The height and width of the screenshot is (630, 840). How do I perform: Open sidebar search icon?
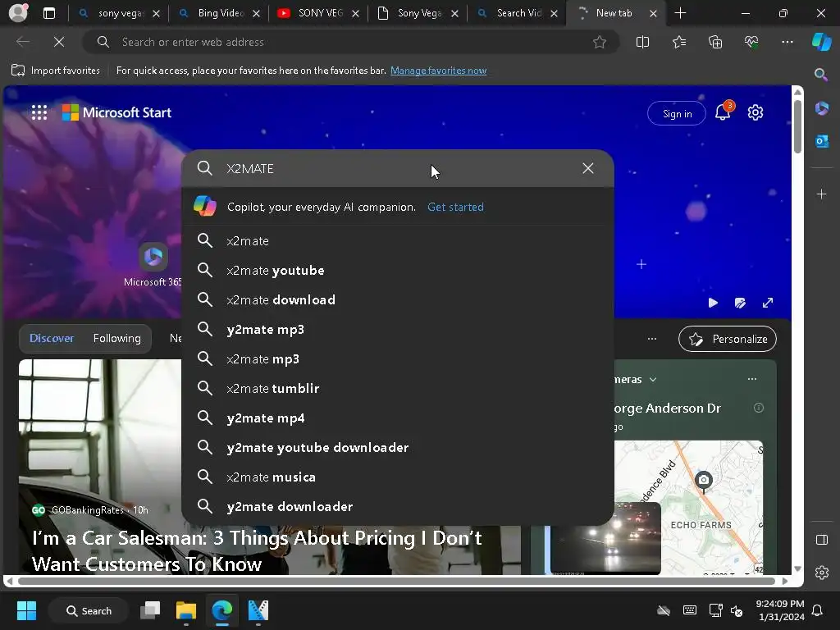[x=821, y=75]
